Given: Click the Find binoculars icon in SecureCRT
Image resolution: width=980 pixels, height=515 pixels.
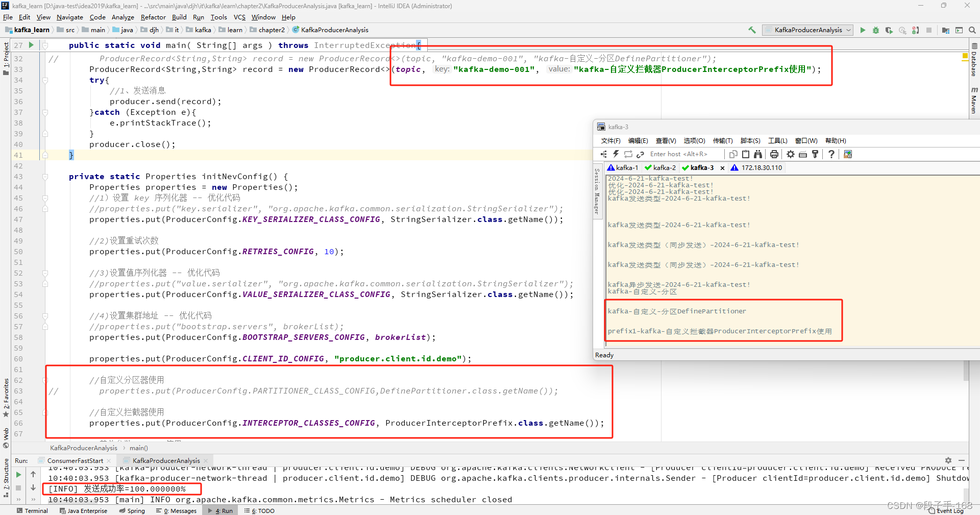Looking at the screenshot, I should click(758, 154).
